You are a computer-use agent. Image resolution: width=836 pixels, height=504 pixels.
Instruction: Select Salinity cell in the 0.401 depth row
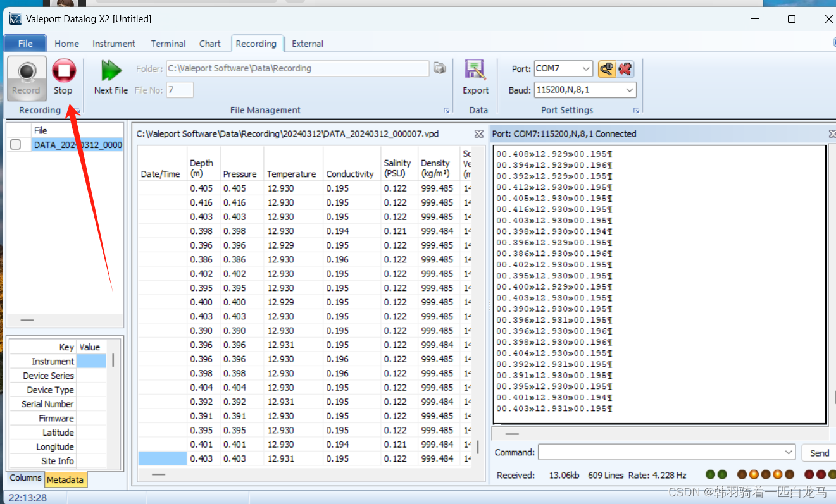[x=399, y=445]
